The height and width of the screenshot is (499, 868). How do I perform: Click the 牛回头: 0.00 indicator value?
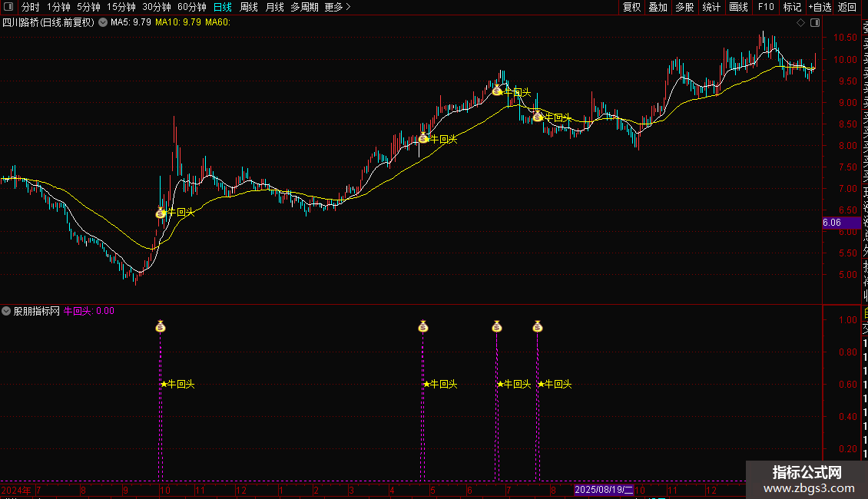tap(89, 311)
